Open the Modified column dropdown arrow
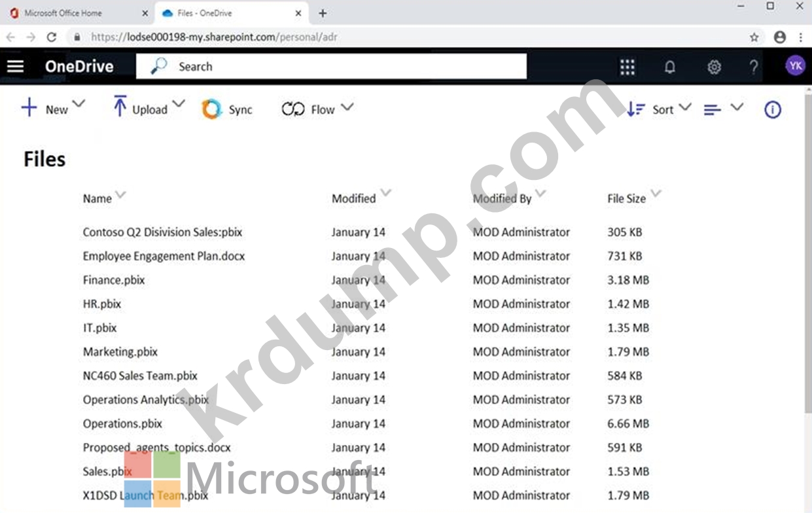 point(386,193)
